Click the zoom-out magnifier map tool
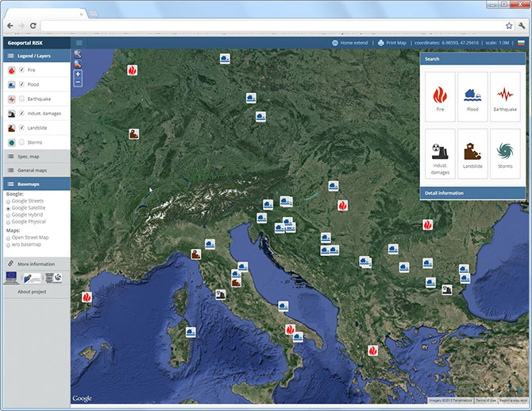Image resolution: width=532 pixels, height=411 pixels. click(78, 64)
